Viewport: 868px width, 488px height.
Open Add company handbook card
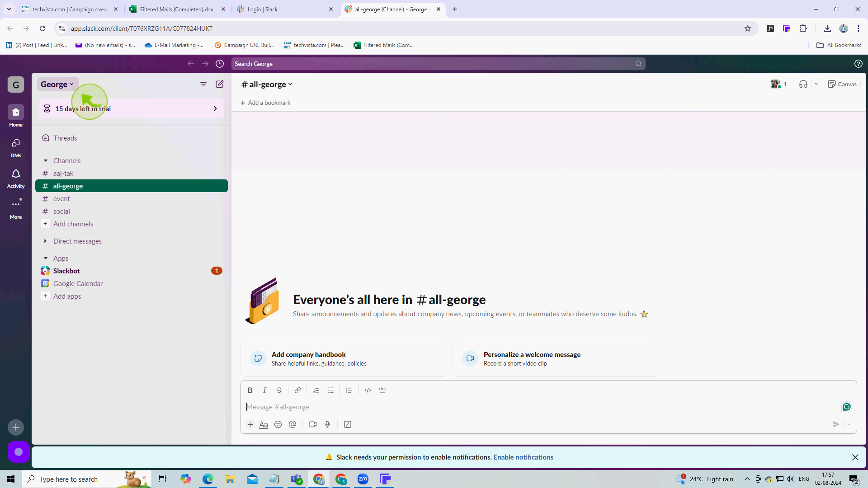click(344, 358)
